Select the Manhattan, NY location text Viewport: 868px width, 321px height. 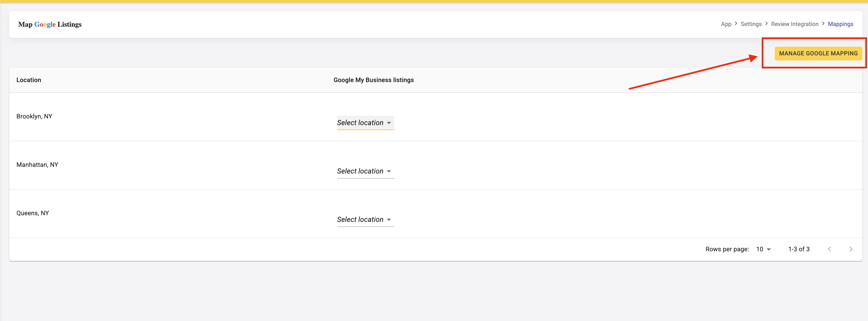pyautogui.click(x=37, y=165)
